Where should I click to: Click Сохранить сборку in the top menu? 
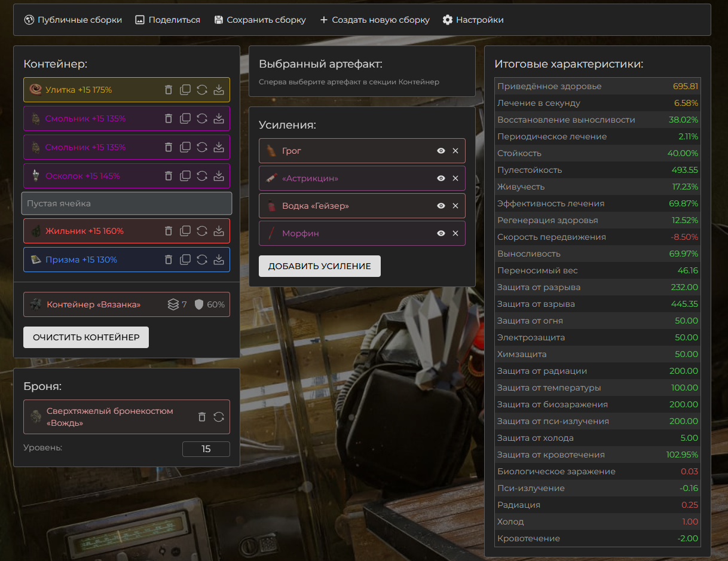click(x=260, y=20)
